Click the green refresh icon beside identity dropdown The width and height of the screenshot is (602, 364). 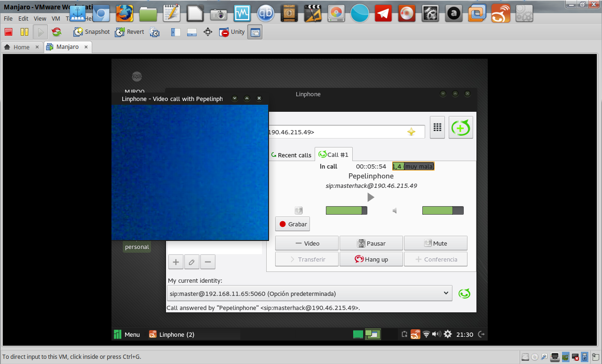464,294
